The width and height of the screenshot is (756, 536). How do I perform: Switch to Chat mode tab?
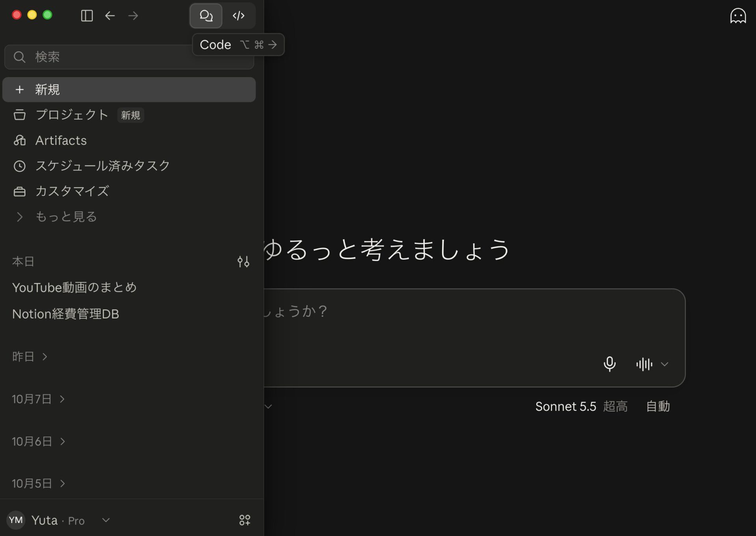point(206,16)
